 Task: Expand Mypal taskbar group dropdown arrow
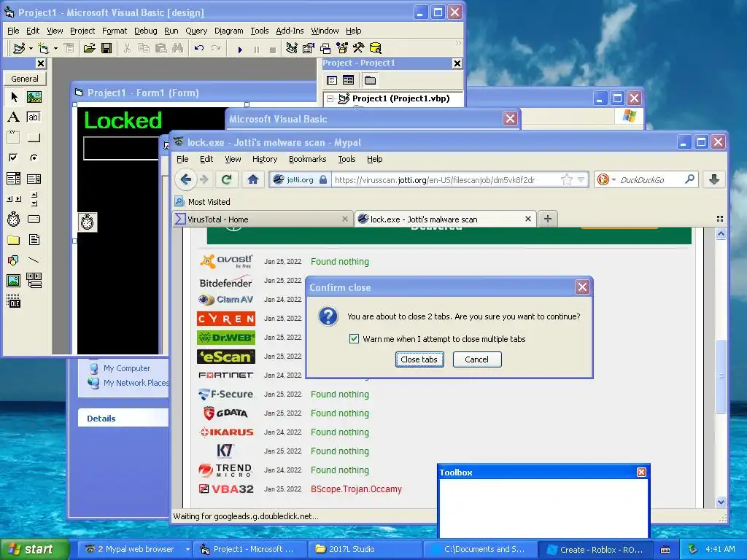(187, 549)
